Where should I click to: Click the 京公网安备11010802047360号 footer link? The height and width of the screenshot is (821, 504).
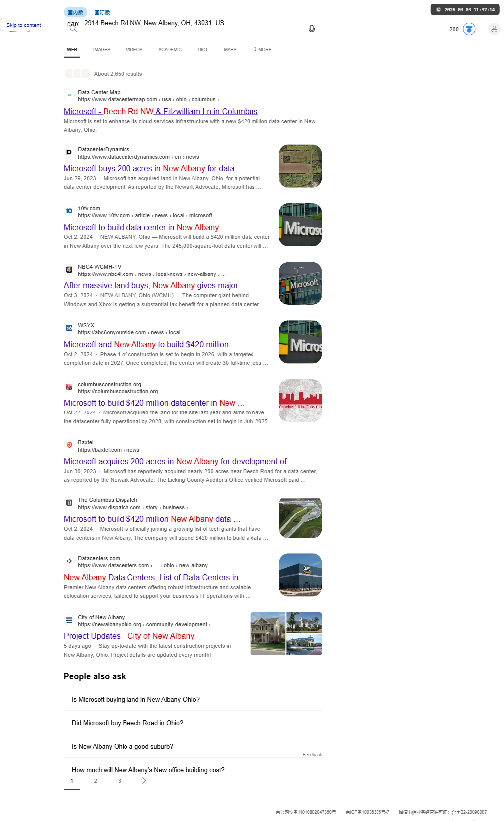tap(306, 812)
